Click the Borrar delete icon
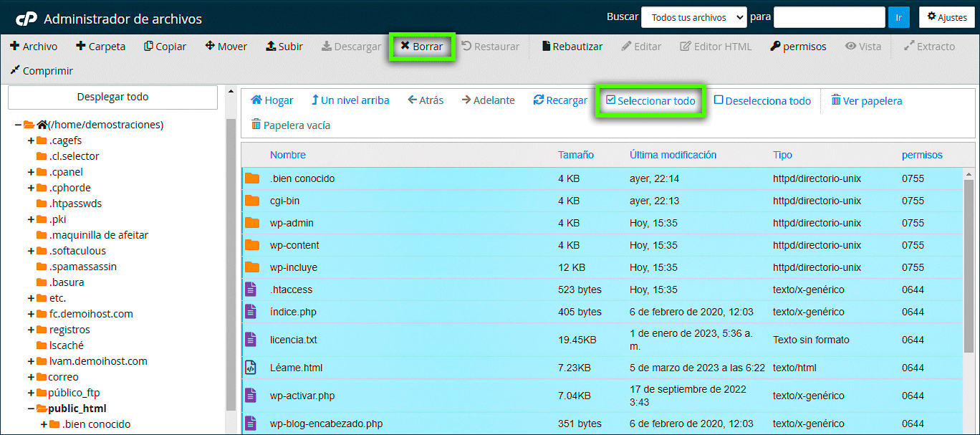 coord(405,47)
